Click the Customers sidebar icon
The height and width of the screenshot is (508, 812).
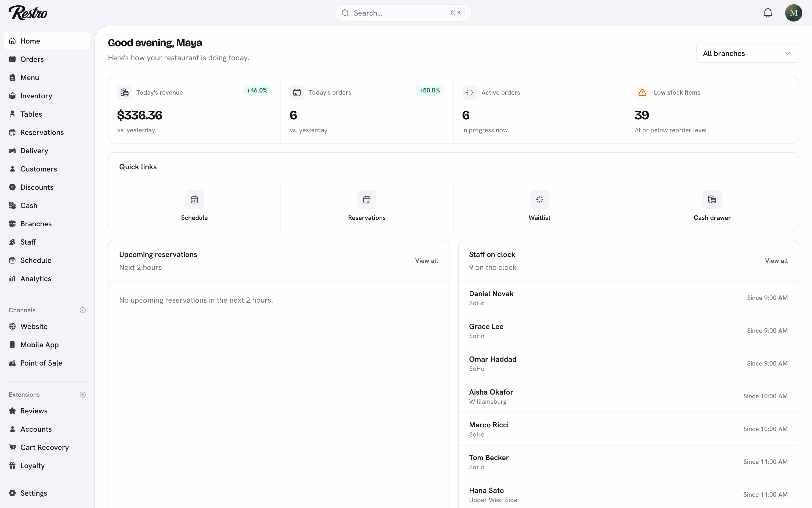point(12,169)
